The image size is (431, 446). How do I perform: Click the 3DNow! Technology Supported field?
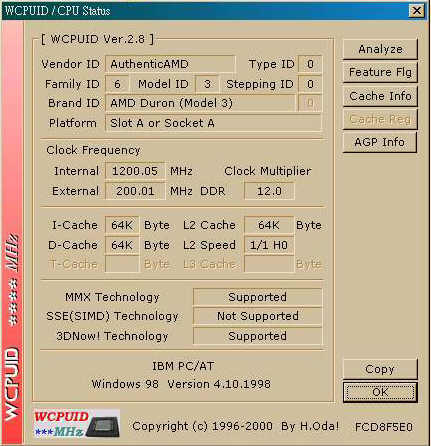(257, 336)
